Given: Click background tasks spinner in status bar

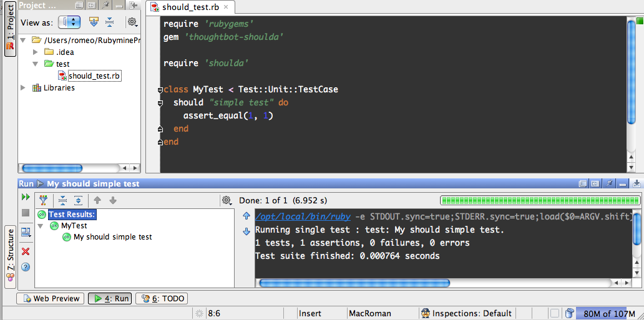Looking at the screenshot, I should (x=199, y=313).
